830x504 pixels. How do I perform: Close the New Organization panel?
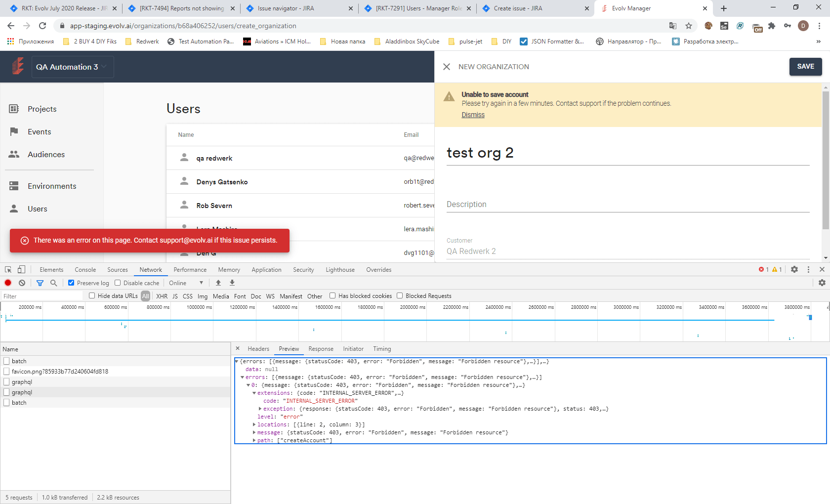tap(447, 67)
